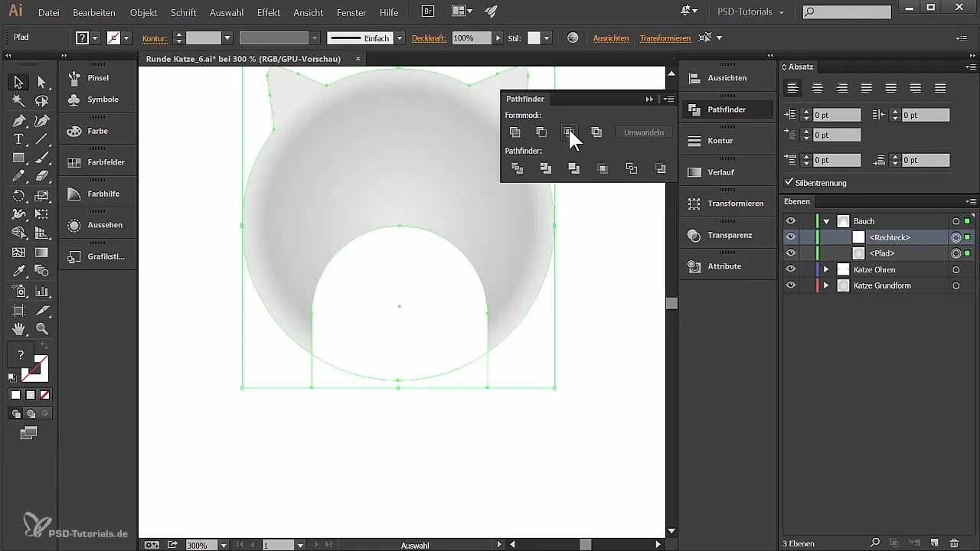The height and width of the screenshot is (551, 980).
Task: Select the Lasso tool
Action: pos(42,101)
